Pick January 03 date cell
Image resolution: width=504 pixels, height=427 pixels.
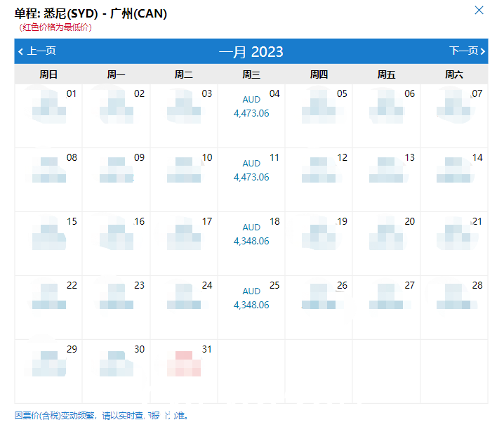tap(184, 116)
